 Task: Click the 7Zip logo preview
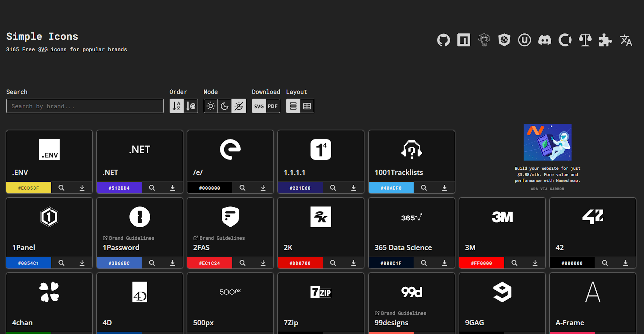(x=321, y=292)
